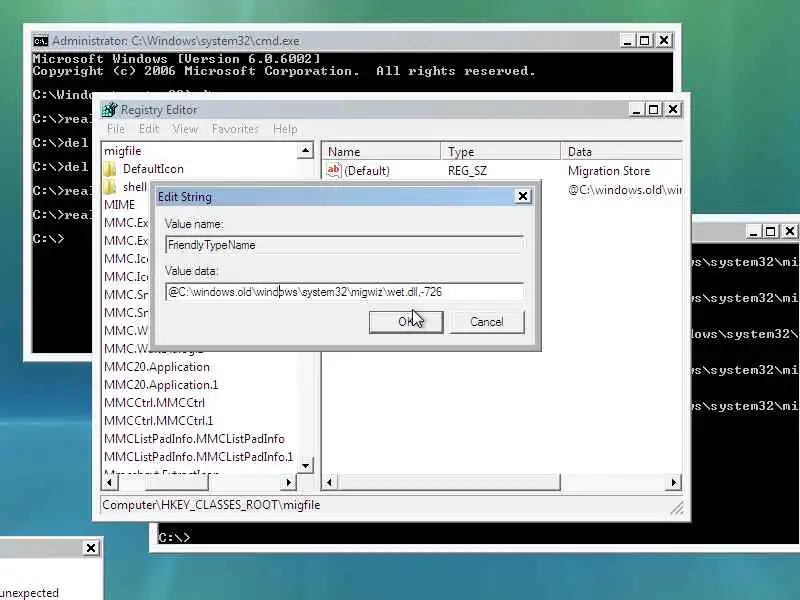Click the Registry Editor title bar icon

[x=109, y=110]
